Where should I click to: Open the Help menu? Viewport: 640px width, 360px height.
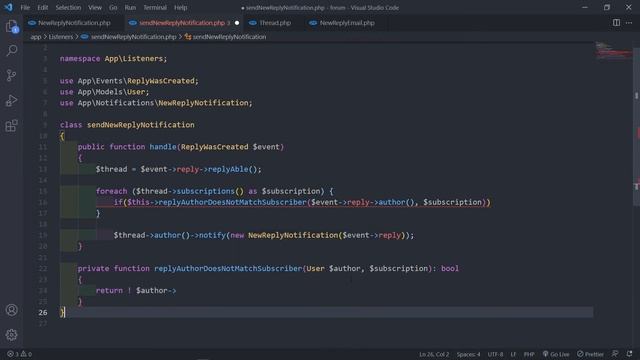pyautogui.click(x=180, y=7)
